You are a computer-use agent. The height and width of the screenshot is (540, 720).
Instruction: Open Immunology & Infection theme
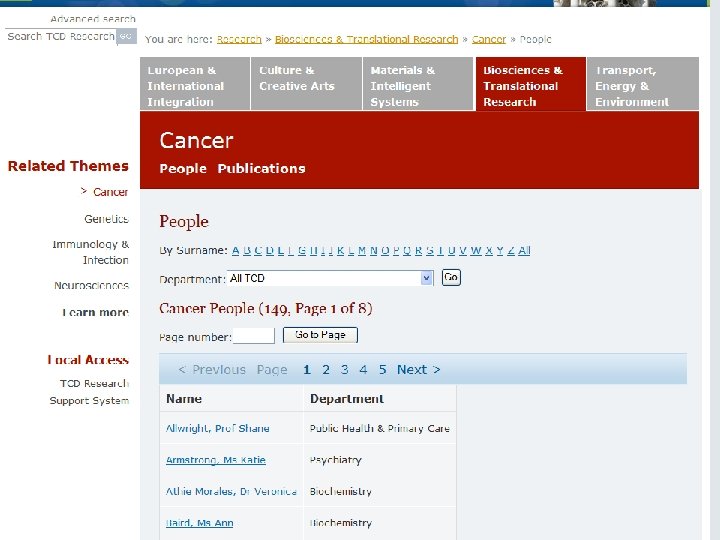pos(90,252)
